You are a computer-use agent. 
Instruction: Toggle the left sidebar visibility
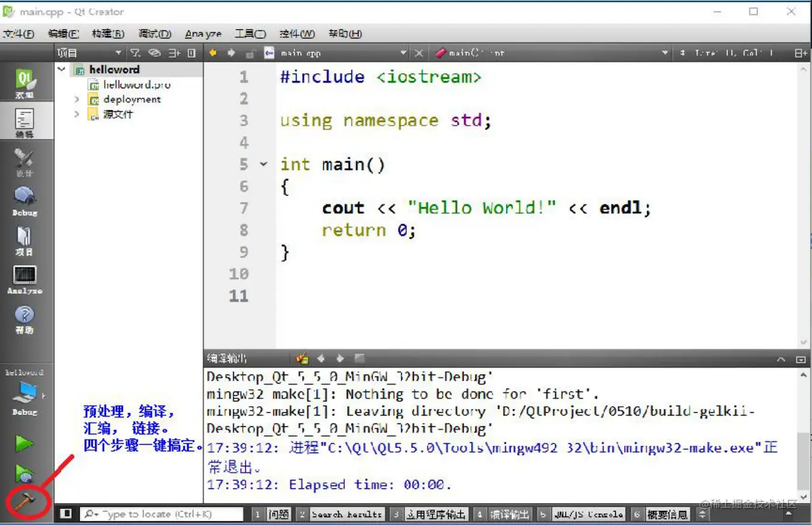click(x=66, y=514)
